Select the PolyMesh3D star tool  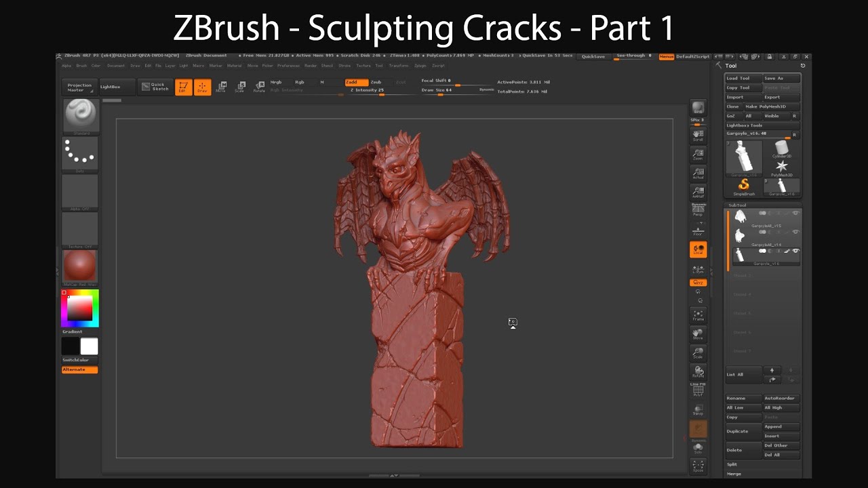782,169
